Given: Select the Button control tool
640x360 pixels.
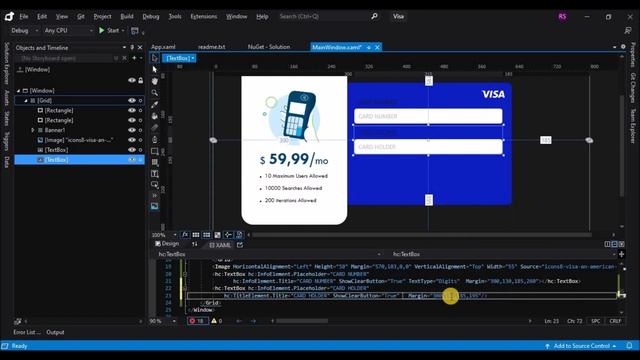Looking at the screenshot, I should (x=155, y=185).
